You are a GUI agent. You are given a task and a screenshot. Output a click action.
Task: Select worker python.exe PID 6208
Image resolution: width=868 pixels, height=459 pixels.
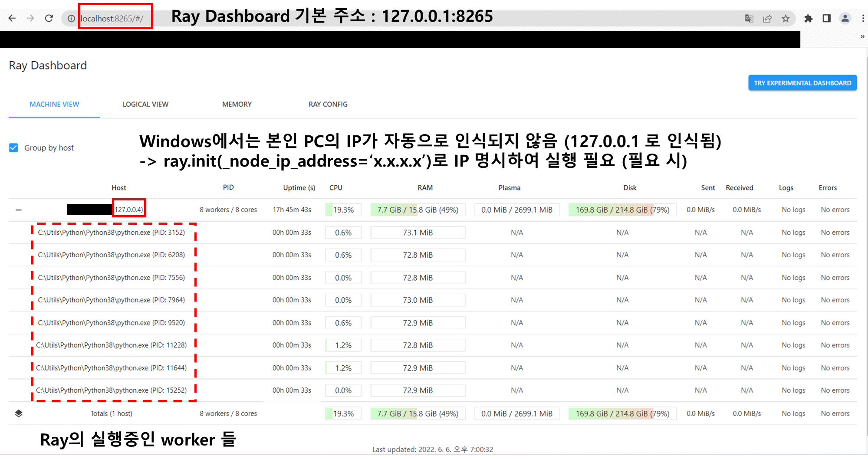coord(112,255)
